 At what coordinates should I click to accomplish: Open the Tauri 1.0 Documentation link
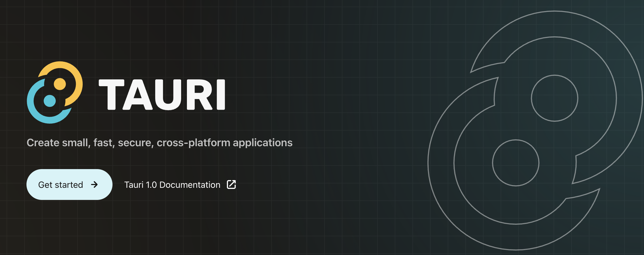tap(180, 185)
